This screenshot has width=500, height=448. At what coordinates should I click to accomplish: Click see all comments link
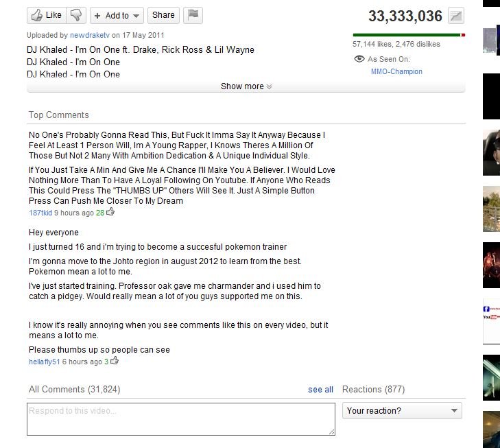pyautogui.click(x=320, y=389)
